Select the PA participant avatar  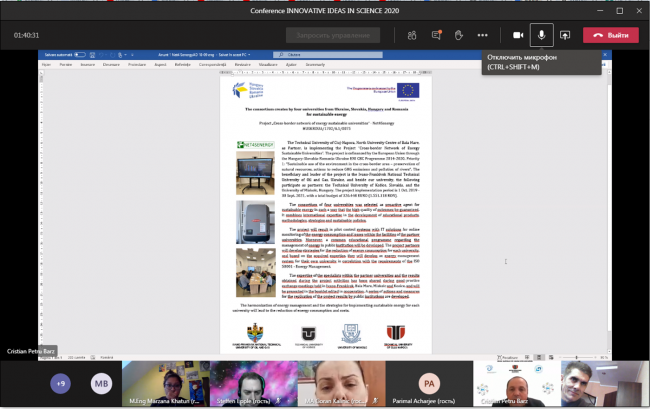[x=429, y=383]
